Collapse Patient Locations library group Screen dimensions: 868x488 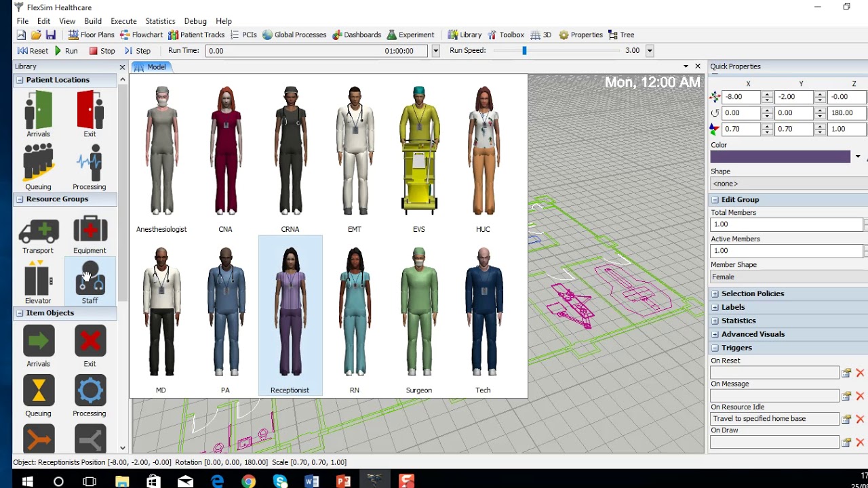[20, 80]
